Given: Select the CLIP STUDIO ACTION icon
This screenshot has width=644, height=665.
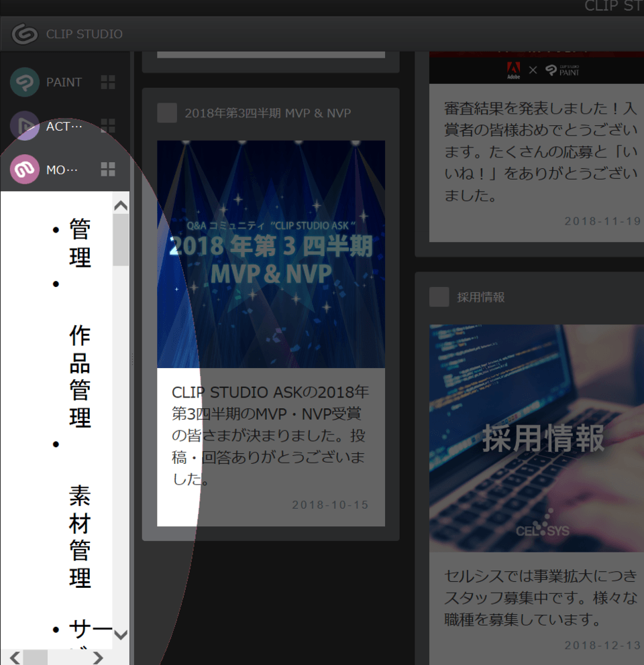Looking at the screenshot, I should coord(23,126).
